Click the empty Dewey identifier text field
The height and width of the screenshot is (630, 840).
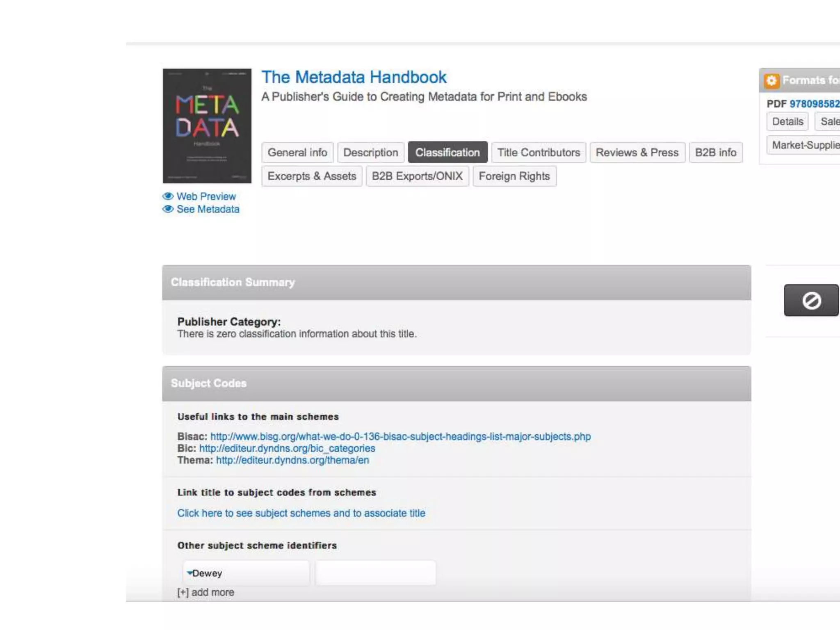375,573
